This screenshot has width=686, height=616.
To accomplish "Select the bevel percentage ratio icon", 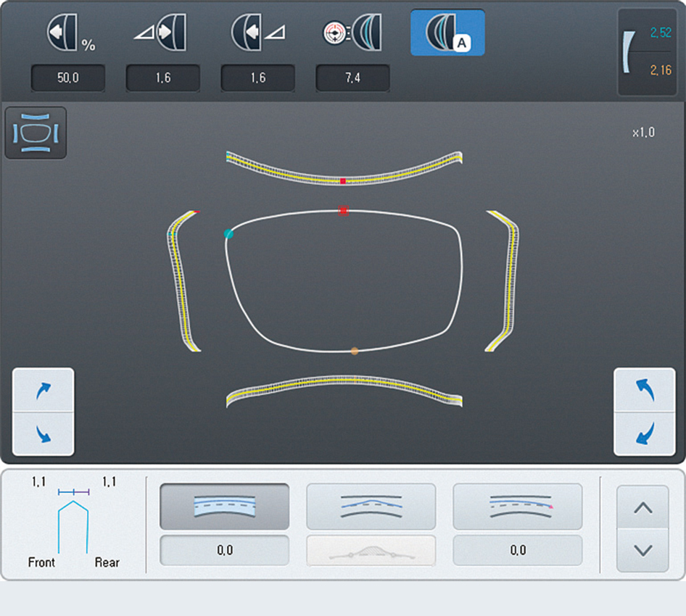I will (69, 33).
